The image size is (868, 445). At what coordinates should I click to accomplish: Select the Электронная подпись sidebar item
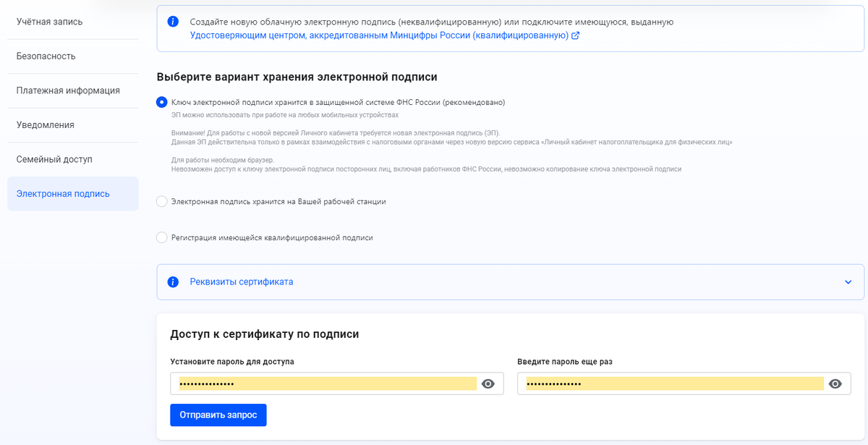61,193
